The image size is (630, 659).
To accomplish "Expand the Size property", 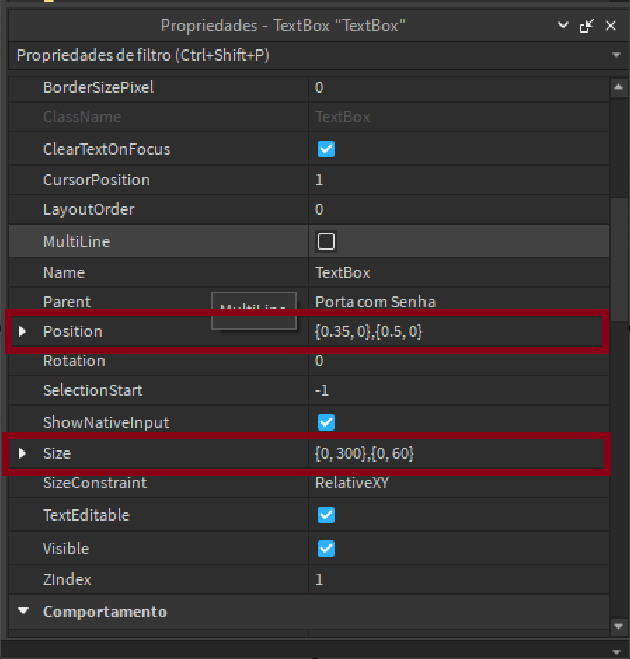I will 23,453.
